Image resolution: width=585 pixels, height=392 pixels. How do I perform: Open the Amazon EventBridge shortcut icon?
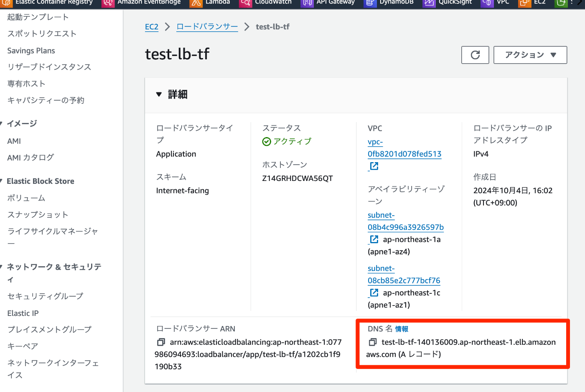pos(108,3)
